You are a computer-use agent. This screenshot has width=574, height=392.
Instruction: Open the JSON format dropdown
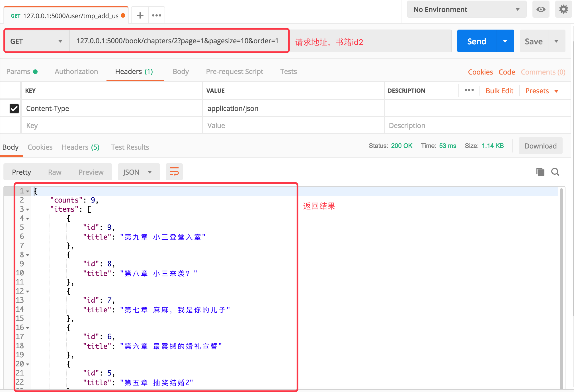pos(138,172)
